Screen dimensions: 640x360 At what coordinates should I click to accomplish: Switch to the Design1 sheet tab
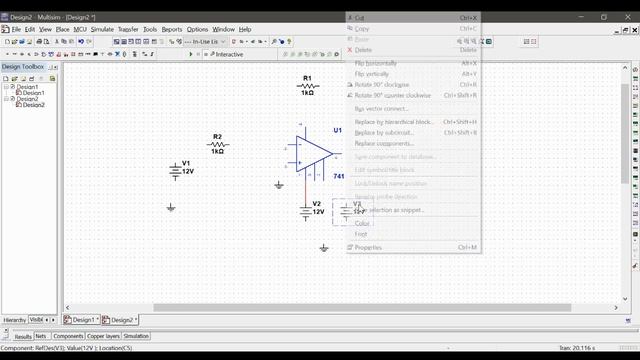click(x=81, y=320)
